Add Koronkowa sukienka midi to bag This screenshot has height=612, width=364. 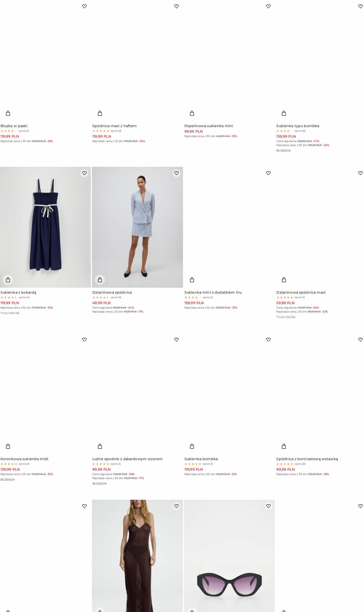point(8,446)
